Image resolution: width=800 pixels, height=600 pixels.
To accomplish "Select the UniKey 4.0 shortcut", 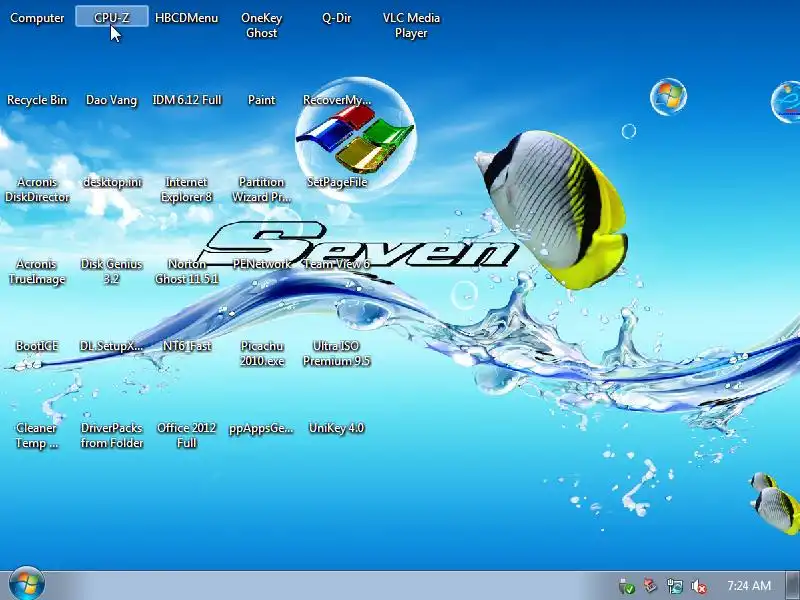I will 337,429.
